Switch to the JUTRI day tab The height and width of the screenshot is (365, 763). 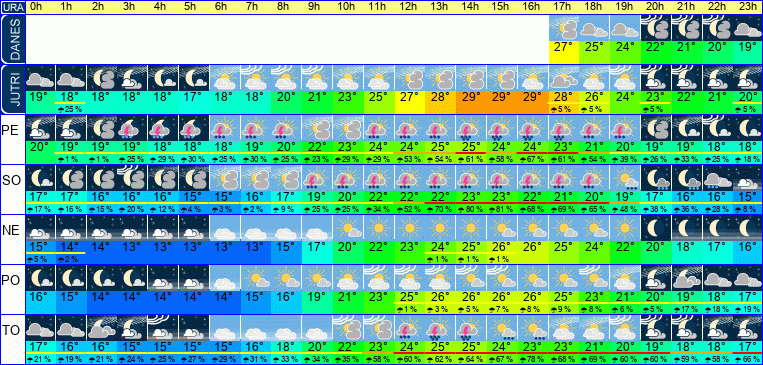pos(12,89)
